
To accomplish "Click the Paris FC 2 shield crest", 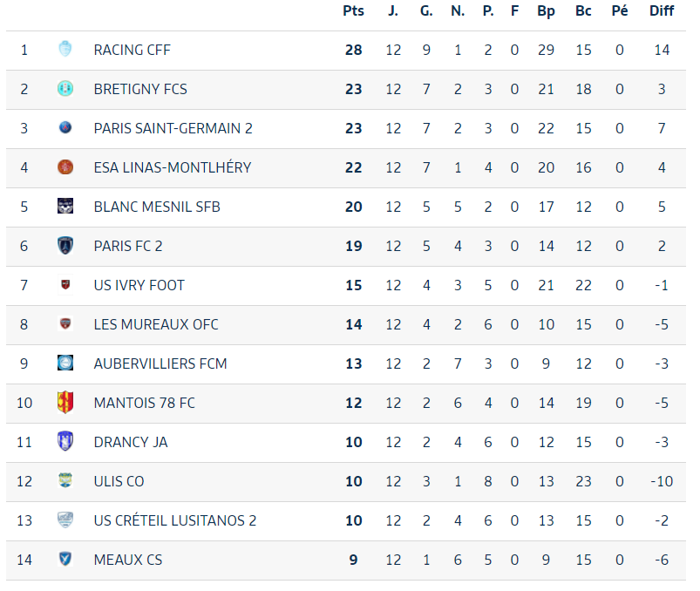I will coord(65,245).
